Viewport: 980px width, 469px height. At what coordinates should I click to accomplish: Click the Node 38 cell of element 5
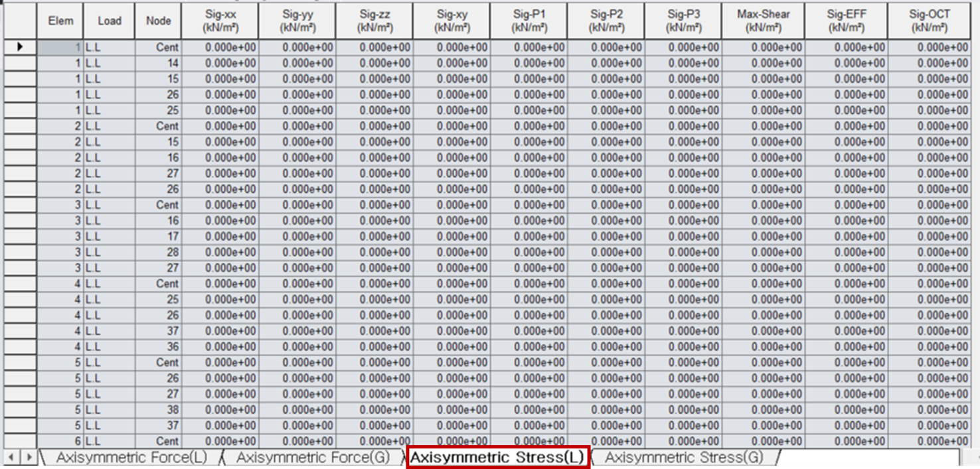tap(159, 410)
